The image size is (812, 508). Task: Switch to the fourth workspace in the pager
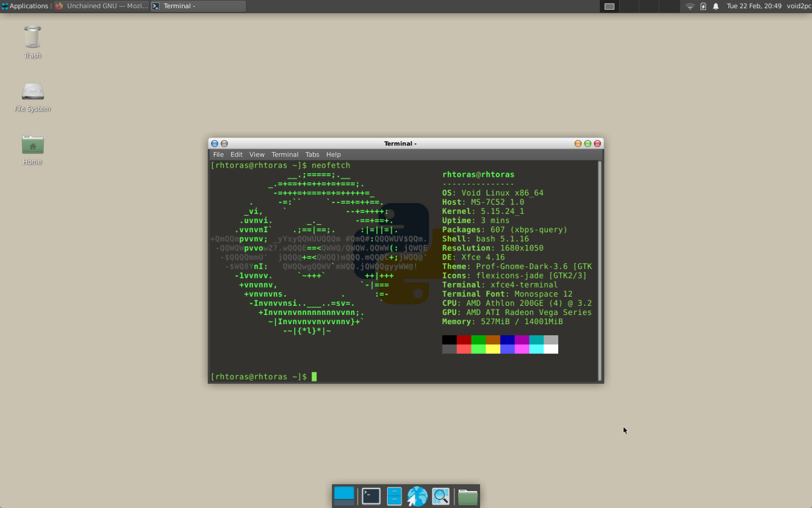click(669, 6)
